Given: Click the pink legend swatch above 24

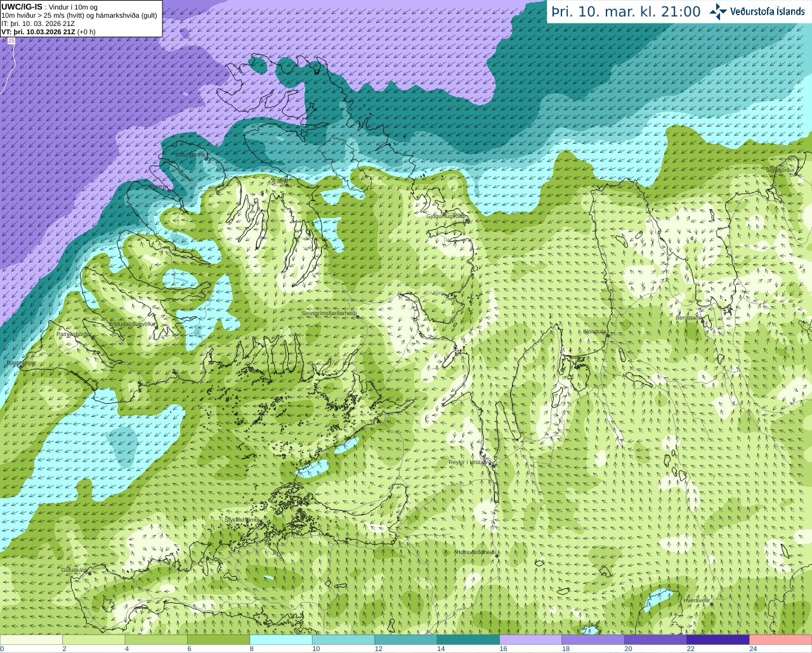Looking at the screenshot, I should click(780, 640).
